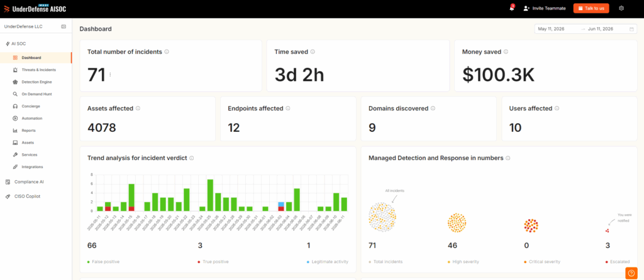
Task: Click info icon next to Managed Detection and Response
Action: [508, 158]
